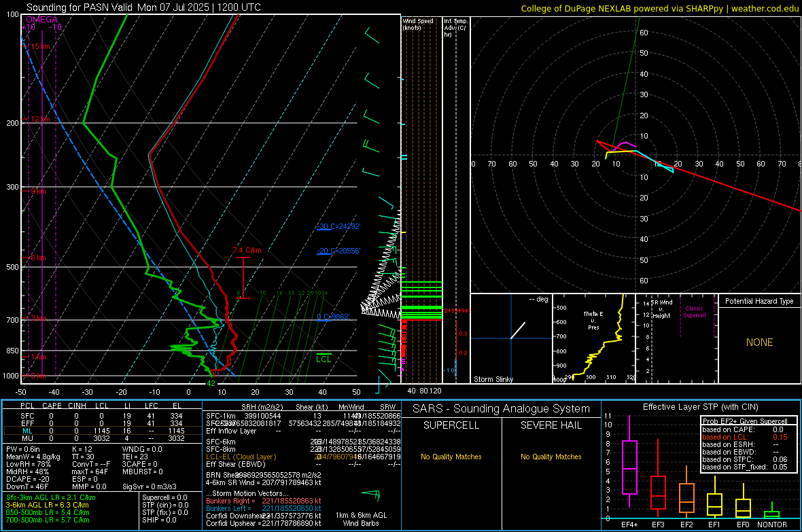Click the Eff Shear (EBWD) row label
The height and width of the screenshot is (532, 802).
coord(236,464)
